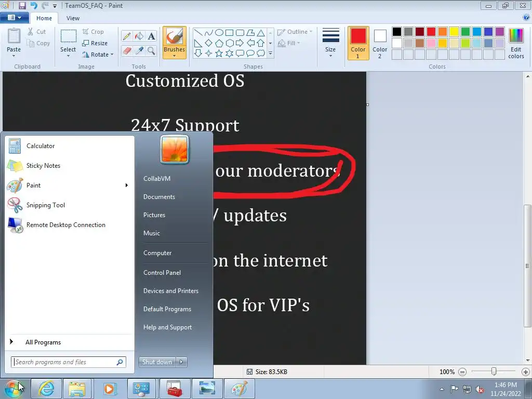This screenshot has height=399, width=532.
Task: Expand the Shapes gallery more arrow
Action: 270,54
